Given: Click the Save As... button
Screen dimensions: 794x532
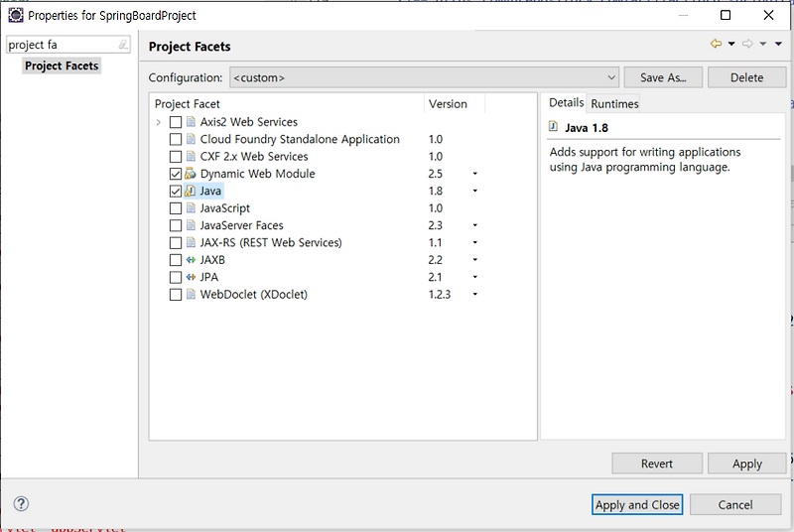Looking at the screenshot, I should tap(664, 77).
